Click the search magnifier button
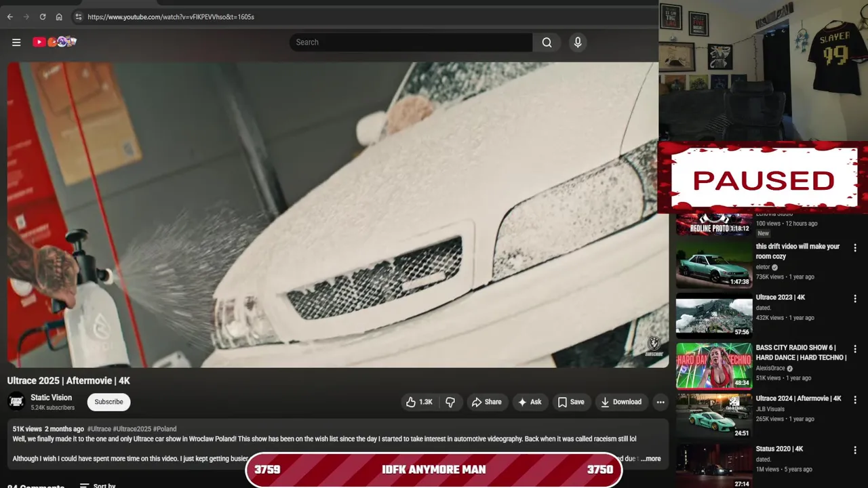The image size is (868, 488). (547, 42)
